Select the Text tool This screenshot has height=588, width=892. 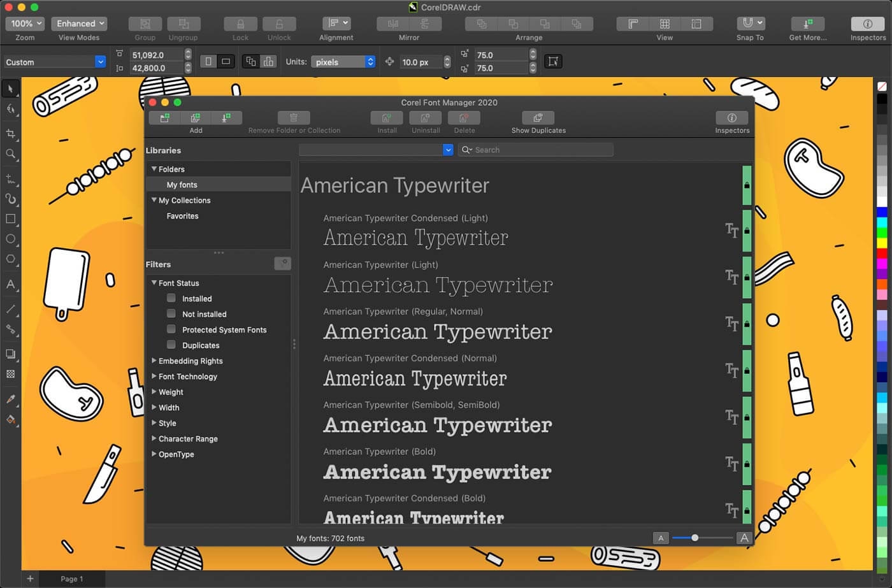(10, 284)
